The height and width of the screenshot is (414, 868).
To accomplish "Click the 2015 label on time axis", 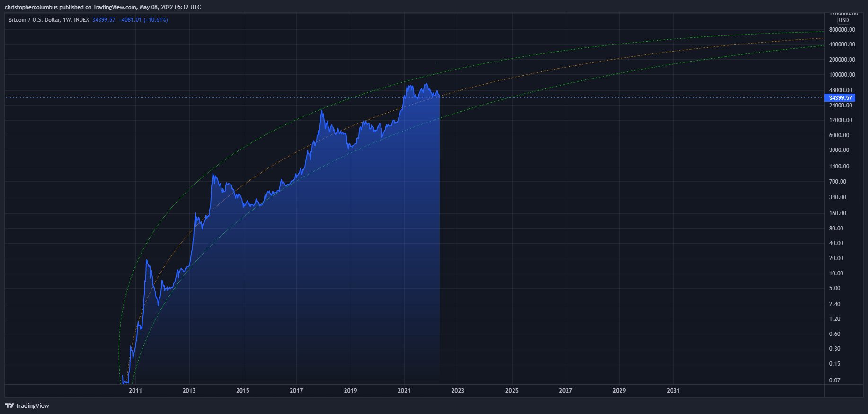I will coord(243,391).
